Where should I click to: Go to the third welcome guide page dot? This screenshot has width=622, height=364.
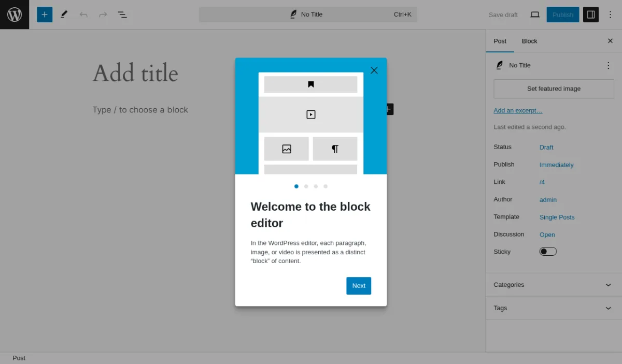point(316,186)
